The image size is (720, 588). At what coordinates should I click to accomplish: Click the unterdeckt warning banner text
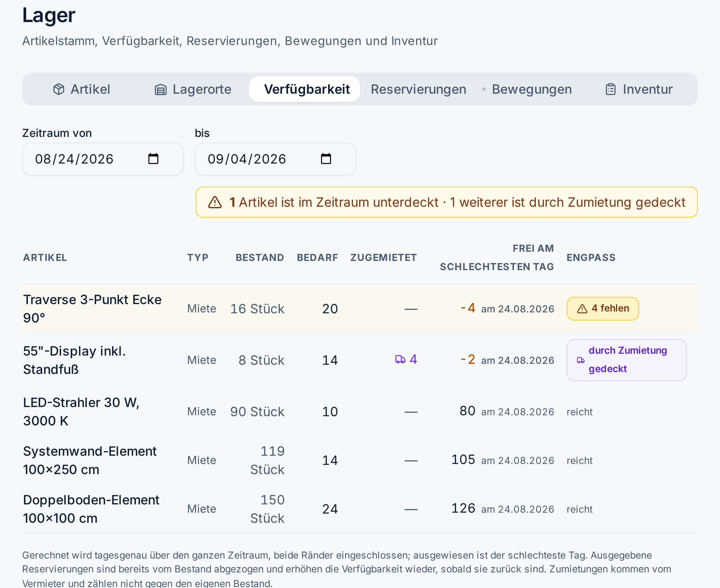457,202
